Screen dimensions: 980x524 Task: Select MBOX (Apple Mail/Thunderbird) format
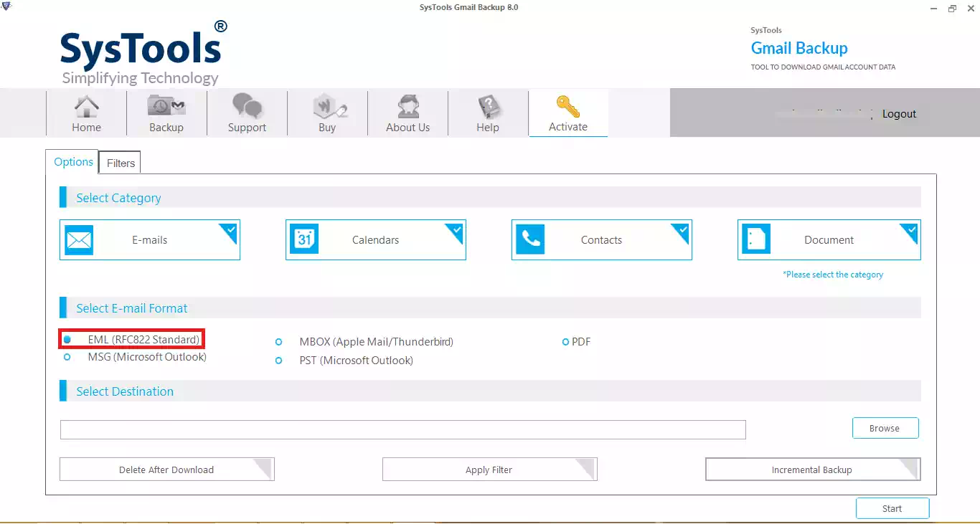point(278,342)
